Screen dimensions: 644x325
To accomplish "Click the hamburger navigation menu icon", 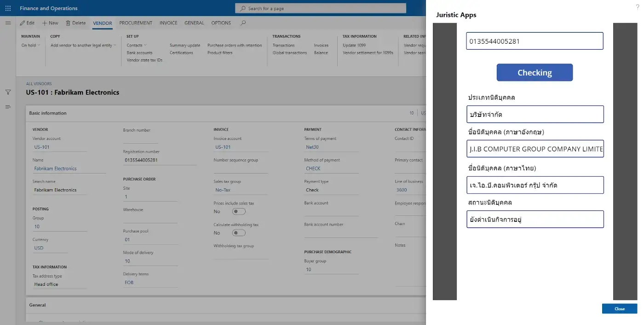I will coord(8,23).
